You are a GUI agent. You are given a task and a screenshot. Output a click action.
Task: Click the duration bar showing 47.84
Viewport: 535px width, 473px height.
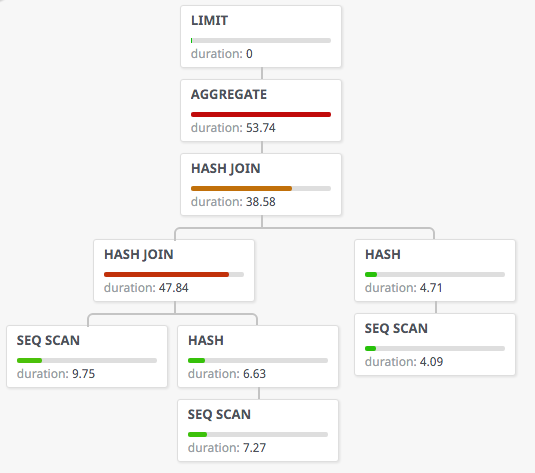coord(174,274)
